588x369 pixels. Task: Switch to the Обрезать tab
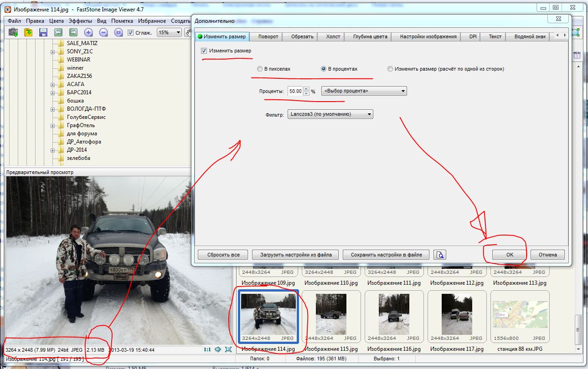302,36
